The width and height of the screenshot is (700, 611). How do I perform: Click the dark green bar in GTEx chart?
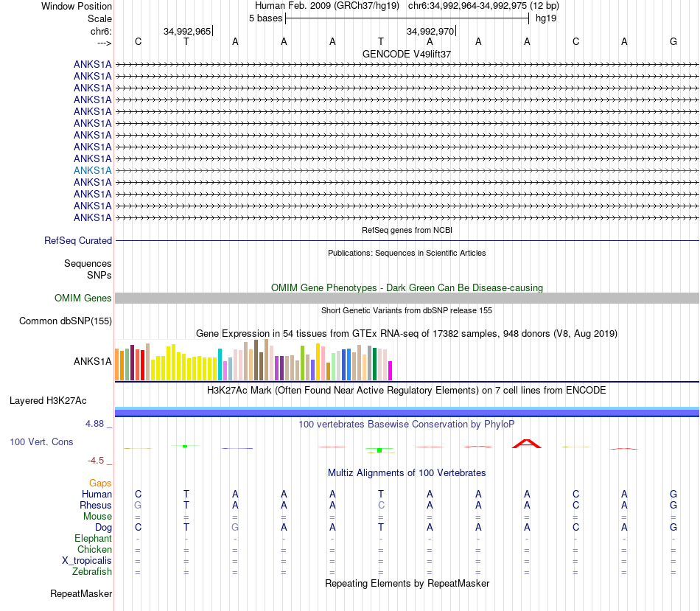(x=374, y=364)
